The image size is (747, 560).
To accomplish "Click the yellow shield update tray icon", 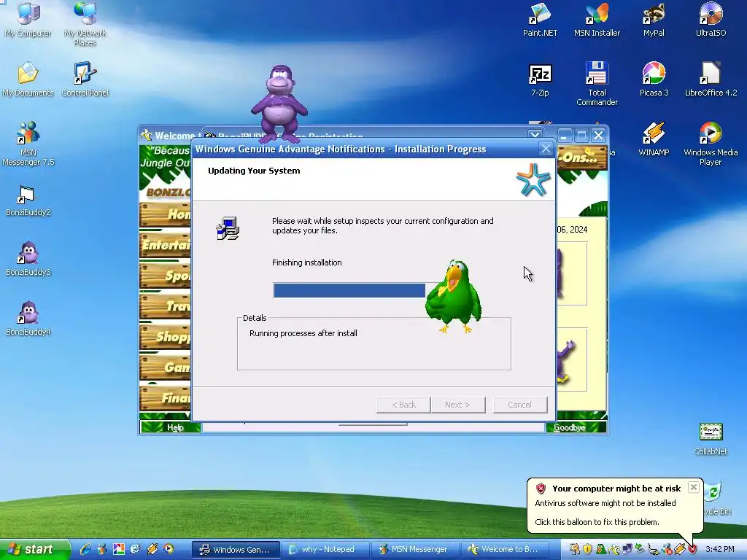I will [587, 550].
